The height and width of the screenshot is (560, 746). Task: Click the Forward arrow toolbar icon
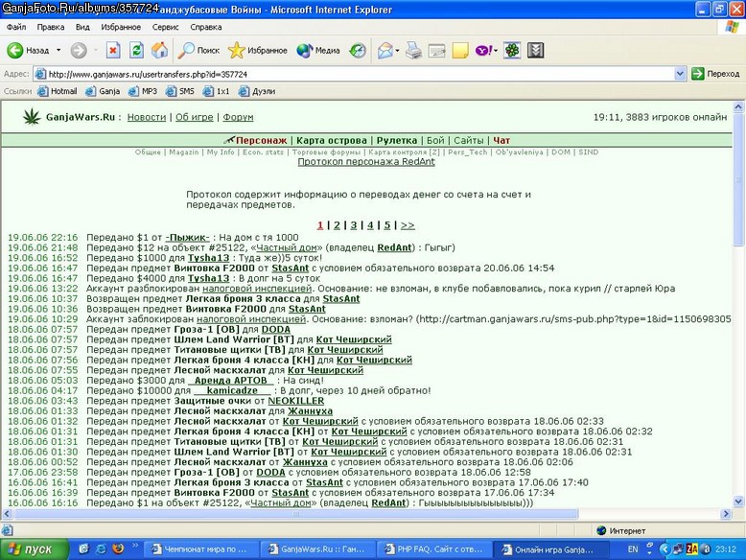tap(79, 51)
